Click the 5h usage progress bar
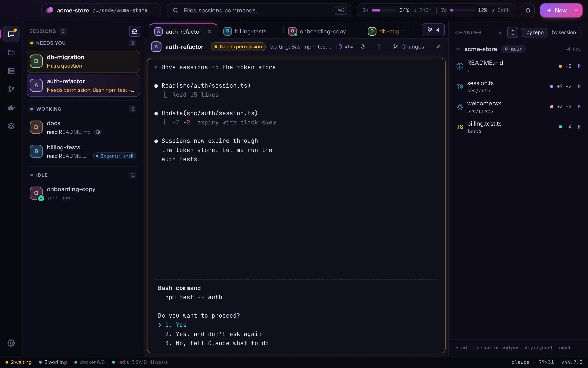This screenshot has height=368, width=588. 384,11
